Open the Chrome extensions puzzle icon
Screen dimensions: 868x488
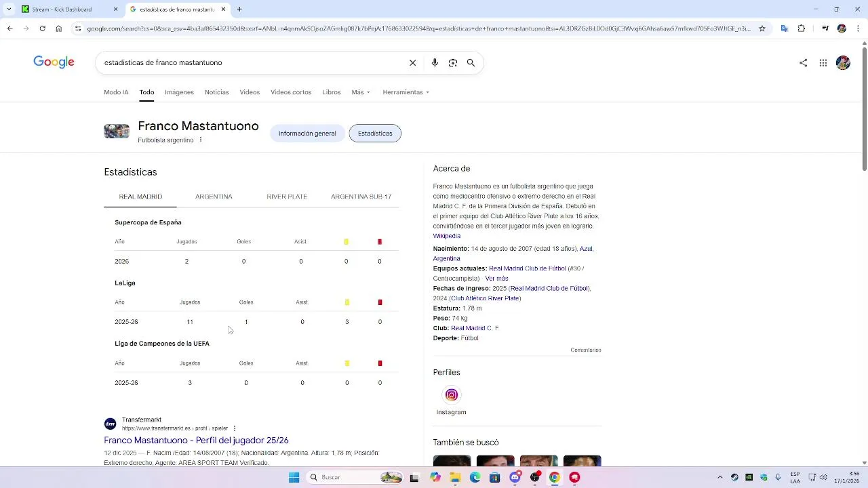pos(802,28)
